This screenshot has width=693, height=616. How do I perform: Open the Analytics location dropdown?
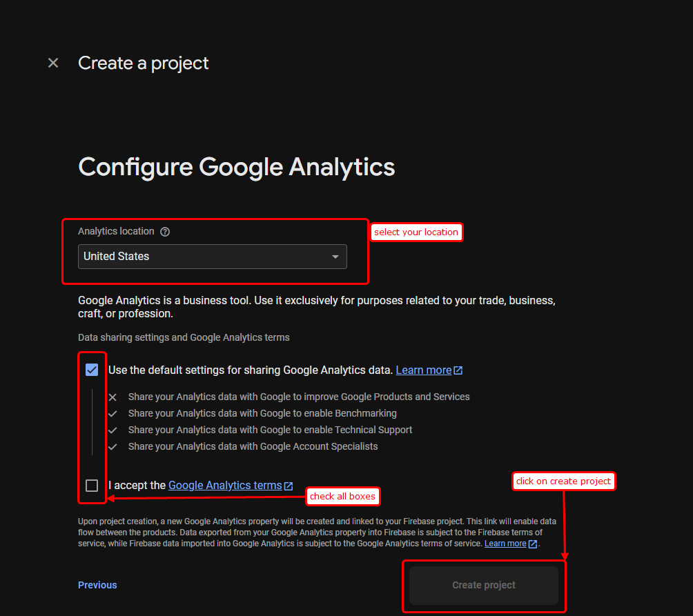[212, 256]
